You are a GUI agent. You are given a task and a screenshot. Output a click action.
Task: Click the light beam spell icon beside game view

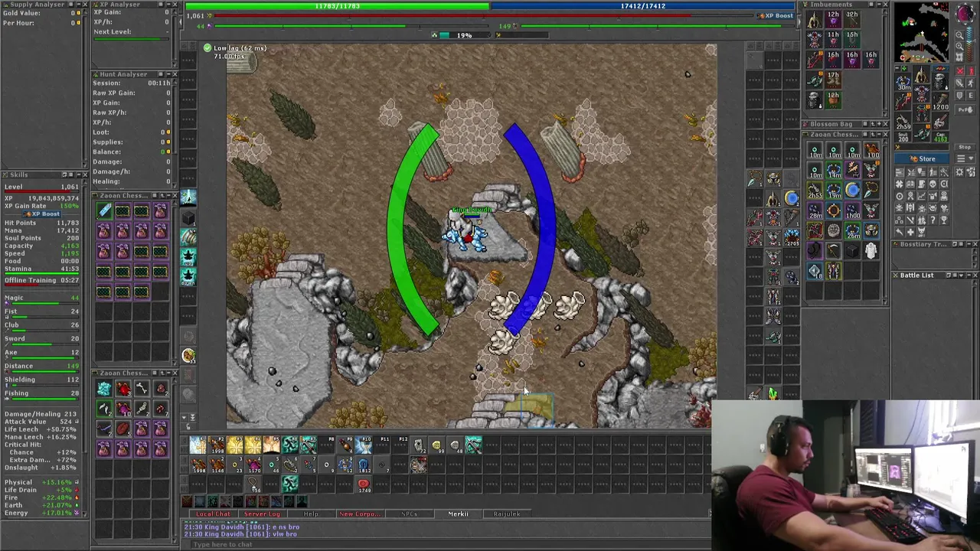coord(188,197)
